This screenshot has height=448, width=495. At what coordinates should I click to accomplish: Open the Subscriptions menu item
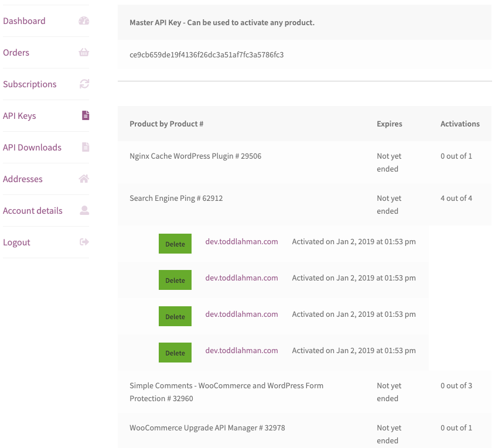30,84
